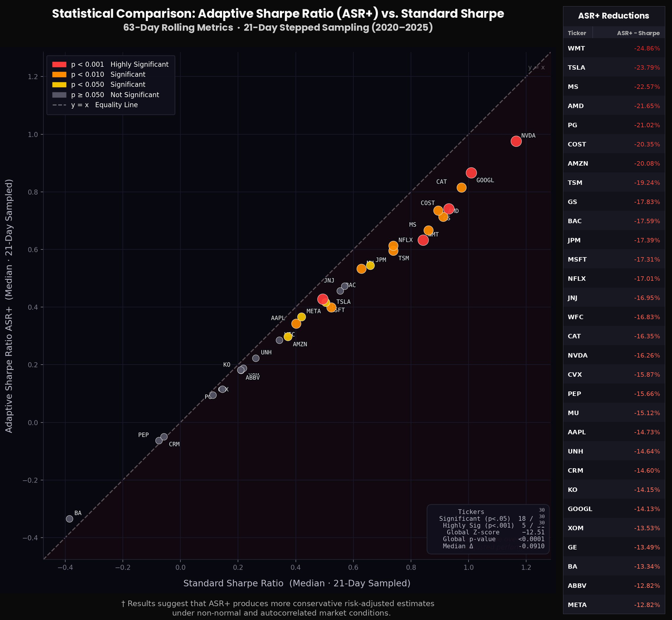The width and height of the screenshot is (672, 620).
Task: Click the META value -12.82% in the table
Action: [x=647, y=605]
